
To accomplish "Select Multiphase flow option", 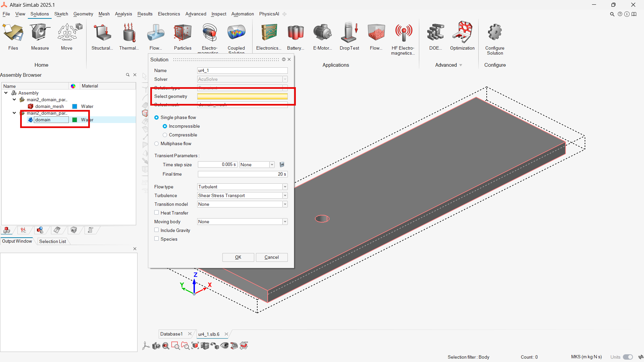I will (x=156, y=144).
